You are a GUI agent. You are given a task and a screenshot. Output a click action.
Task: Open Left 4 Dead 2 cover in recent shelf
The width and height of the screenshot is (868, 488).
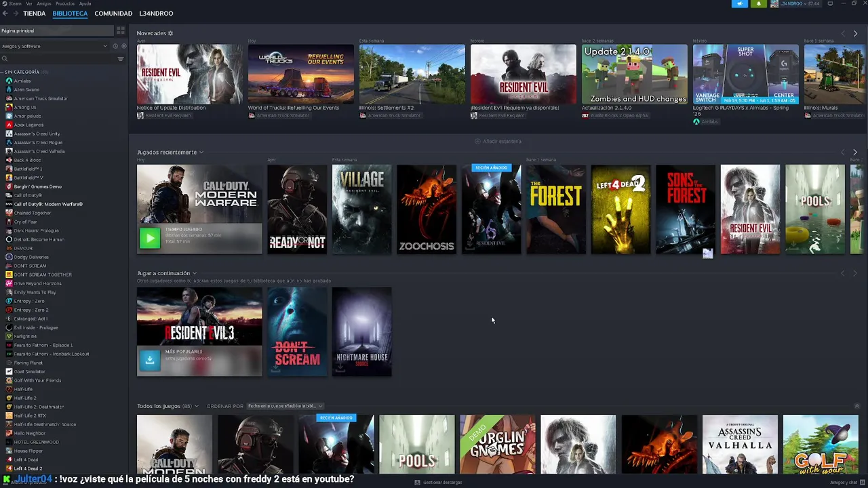[621, 209]
